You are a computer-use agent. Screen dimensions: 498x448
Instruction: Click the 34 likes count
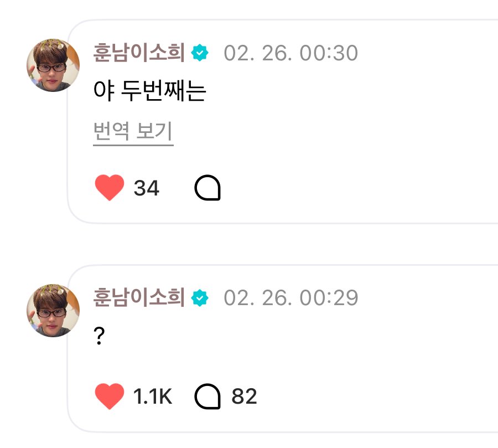click(147, 189)
